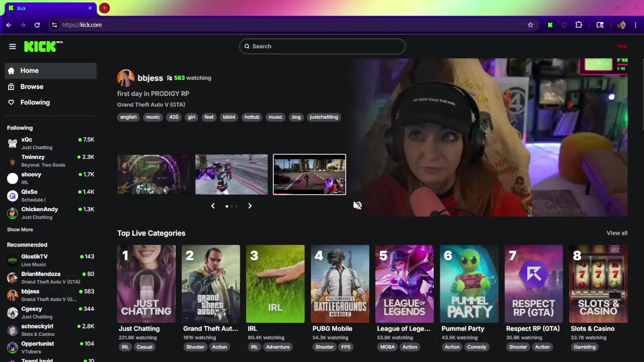
Task: Open League of Legends category card
Action: tap(405, 284)
